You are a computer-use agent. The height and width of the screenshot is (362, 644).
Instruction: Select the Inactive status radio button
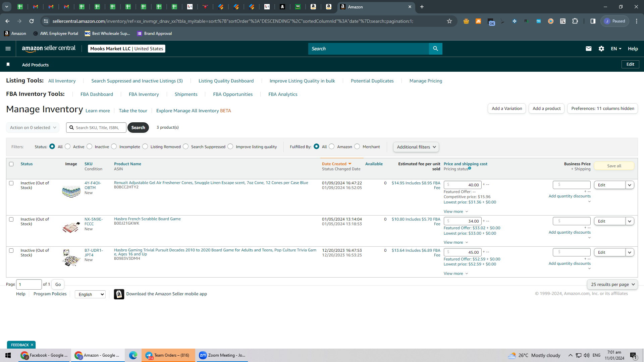pos(90,146)
